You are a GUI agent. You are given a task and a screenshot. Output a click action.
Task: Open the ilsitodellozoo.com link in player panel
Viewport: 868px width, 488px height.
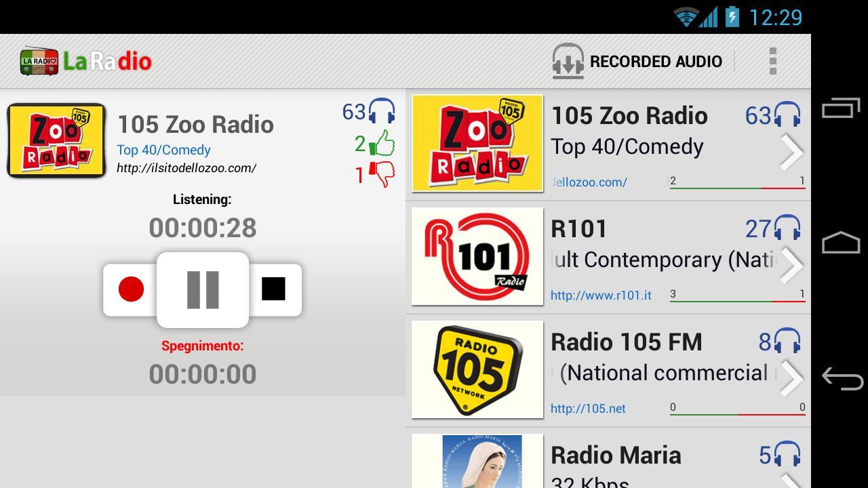click(x=186, y=168)
